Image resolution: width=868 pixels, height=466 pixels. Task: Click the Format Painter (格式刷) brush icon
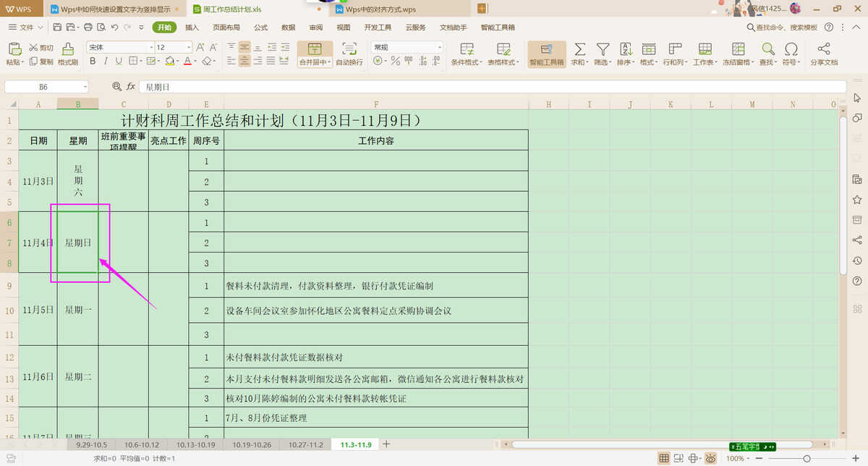(x=68, y=48)
